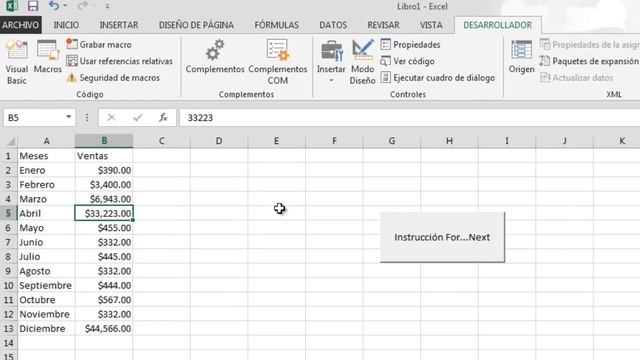Select cell with $44,566.00
Viewport: 640px width, 360px height.
(104, 329)
